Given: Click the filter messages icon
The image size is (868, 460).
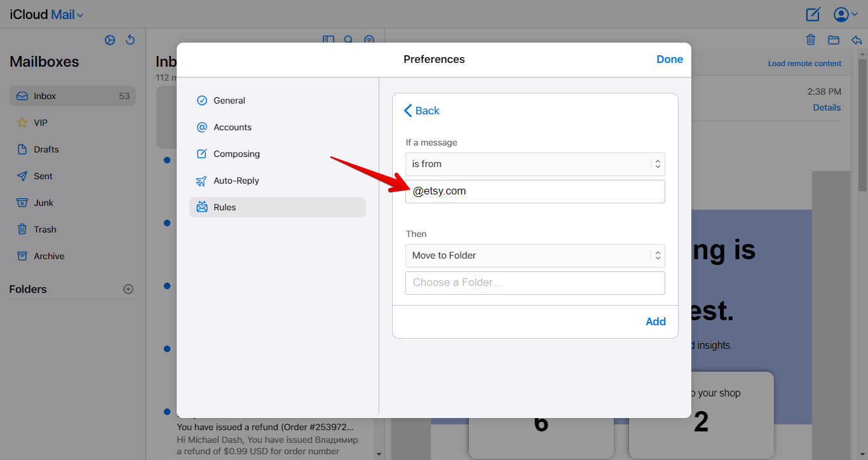Looking at the screenshot, I should (x=369, y=39).
